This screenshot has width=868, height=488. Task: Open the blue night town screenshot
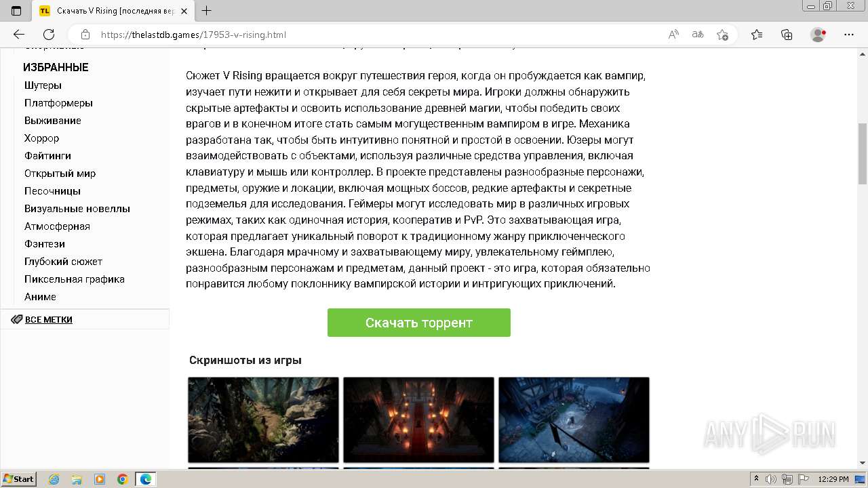(574, 420)
